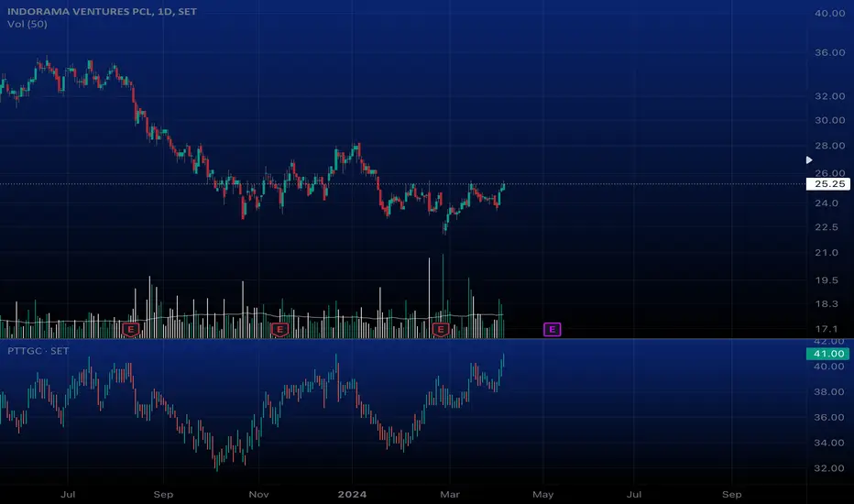Click the 28.00 price axis value

(x=829, y=146)
